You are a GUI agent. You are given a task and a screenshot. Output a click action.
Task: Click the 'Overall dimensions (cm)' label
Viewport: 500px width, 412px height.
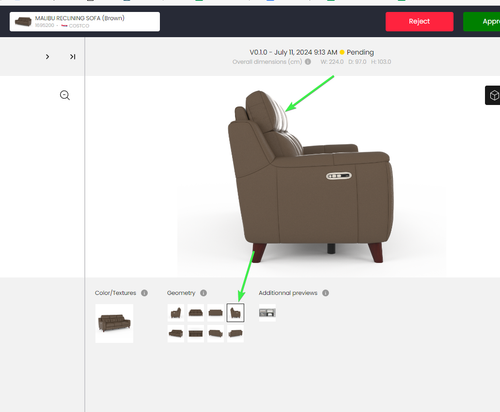tap(267, 62)
